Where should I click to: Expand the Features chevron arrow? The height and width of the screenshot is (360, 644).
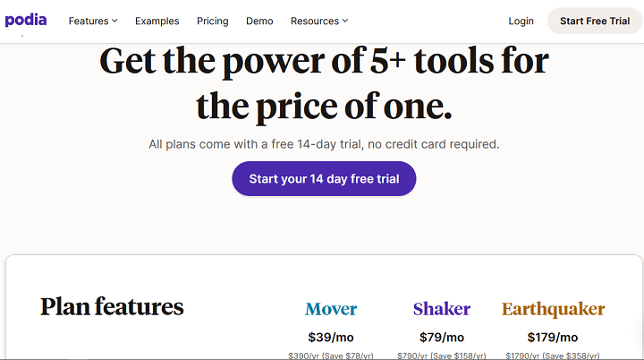coord(114,21)
